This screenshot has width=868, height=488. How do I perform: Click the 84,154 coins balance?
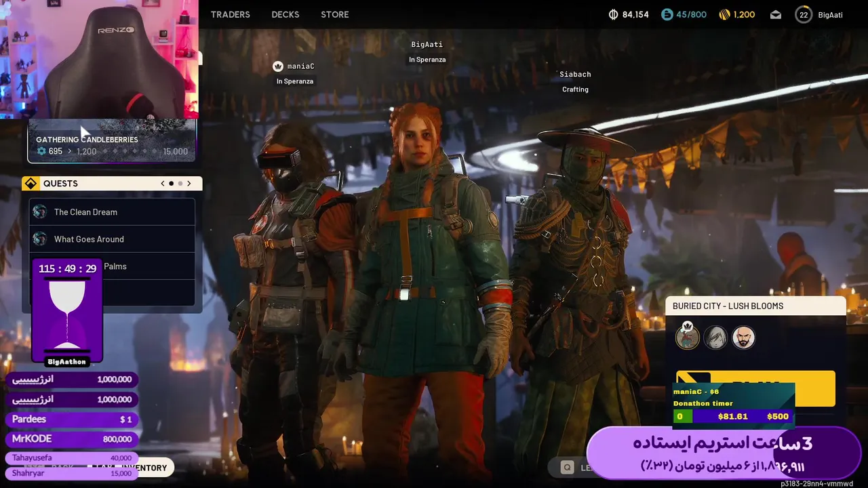pyautogui.click(x=635, y=14)
